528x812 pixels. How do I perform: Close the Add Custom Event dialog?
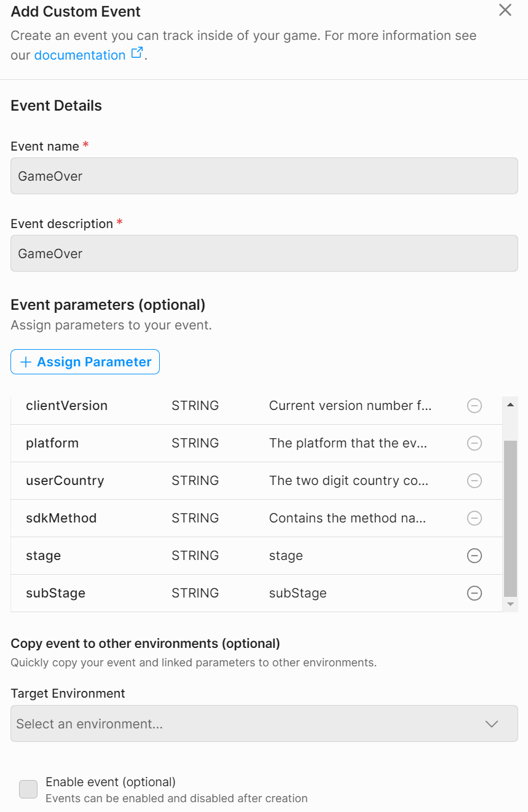tap(505, 10)
